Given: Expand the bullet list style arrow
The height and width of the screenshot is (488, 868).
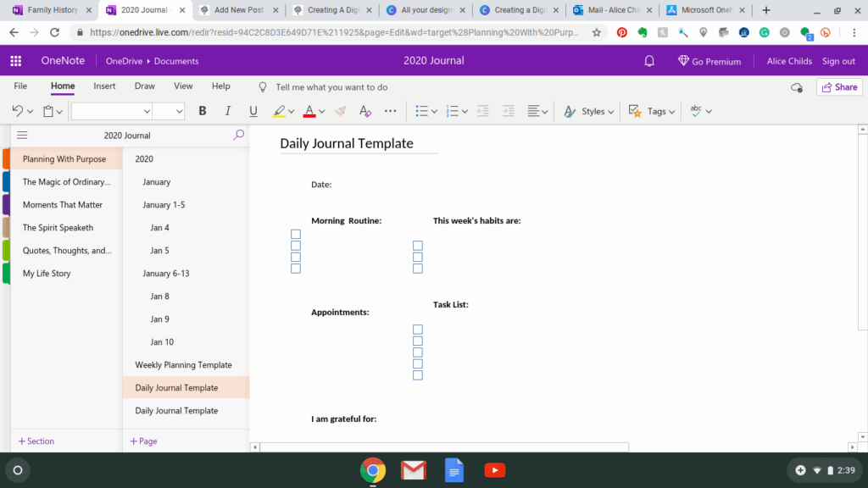Looking at the screenshot, I should (x=434, y=112).
